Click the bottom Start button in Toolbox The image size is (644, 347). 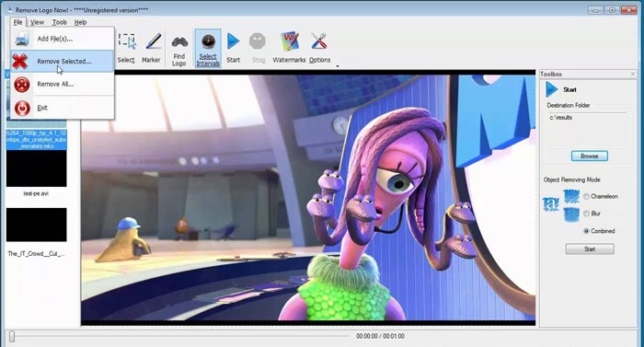tap(590, 249)
